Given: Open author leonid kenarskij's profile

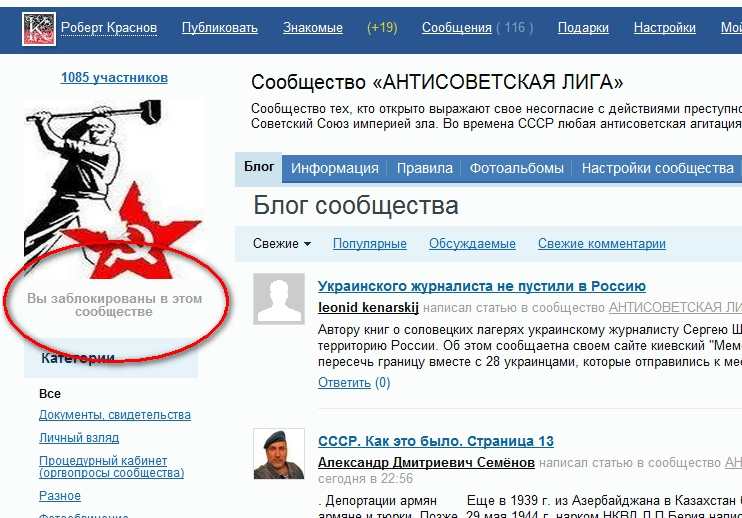Looking at the screenshot, I should [x=368, y=307].
